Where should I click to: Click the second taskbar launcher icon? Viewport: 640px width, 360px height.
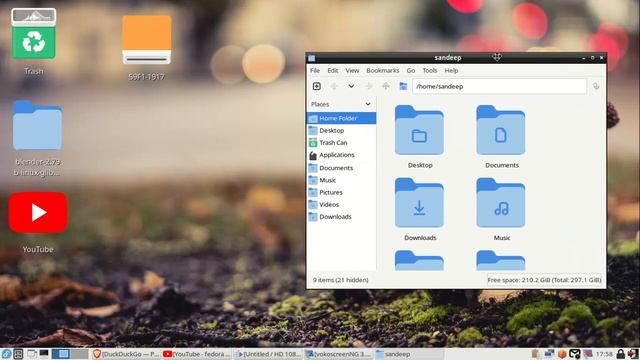point(18,354)
